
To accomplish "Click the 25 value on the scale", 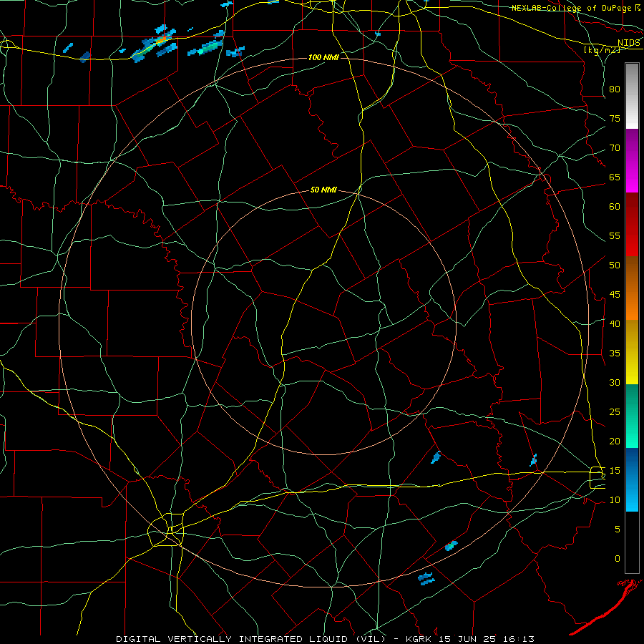I will (615, 412).
